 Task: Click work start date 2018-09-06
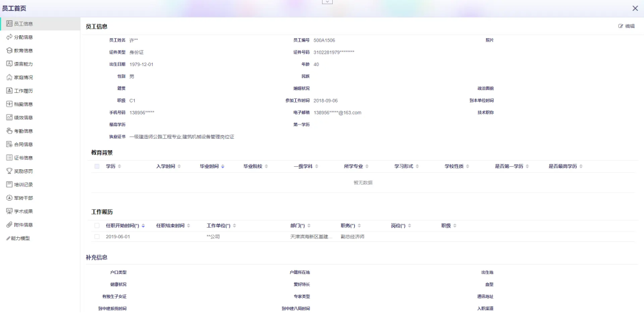coord(326,101)
